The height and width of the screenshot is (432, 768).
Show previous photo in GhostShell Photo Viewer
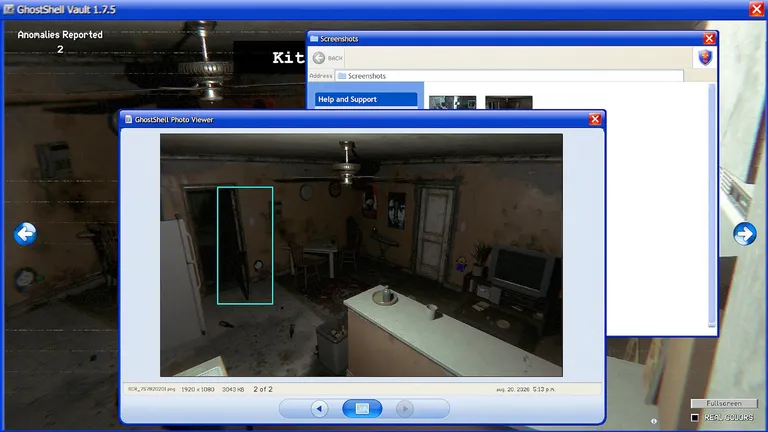coord(319,408)
